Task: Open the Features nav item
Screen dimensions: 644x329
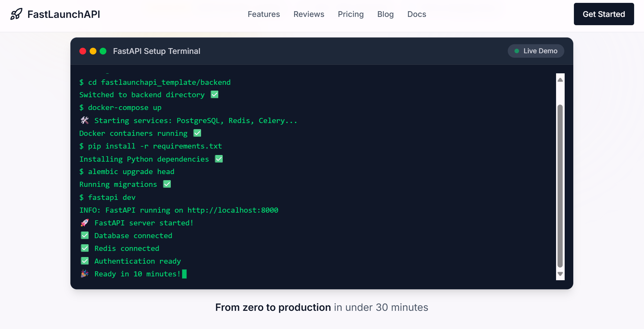Action: pyautogui.click(x=264, y=14)
